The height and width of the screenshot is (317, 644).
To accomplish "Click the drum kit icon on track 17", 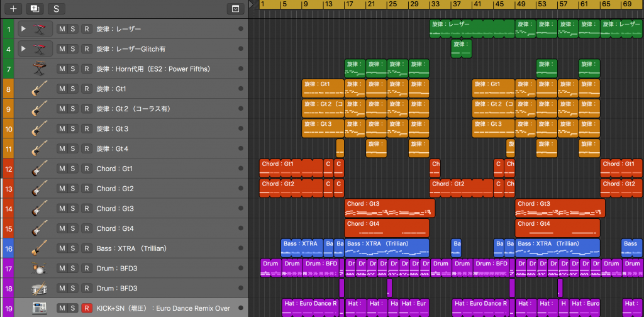I will pos(40,269).
